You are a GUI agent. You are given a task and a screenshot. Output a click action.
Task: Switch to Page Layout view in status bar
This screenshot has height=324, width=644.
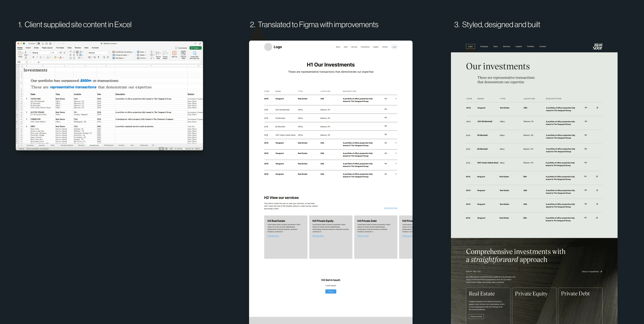166,149
